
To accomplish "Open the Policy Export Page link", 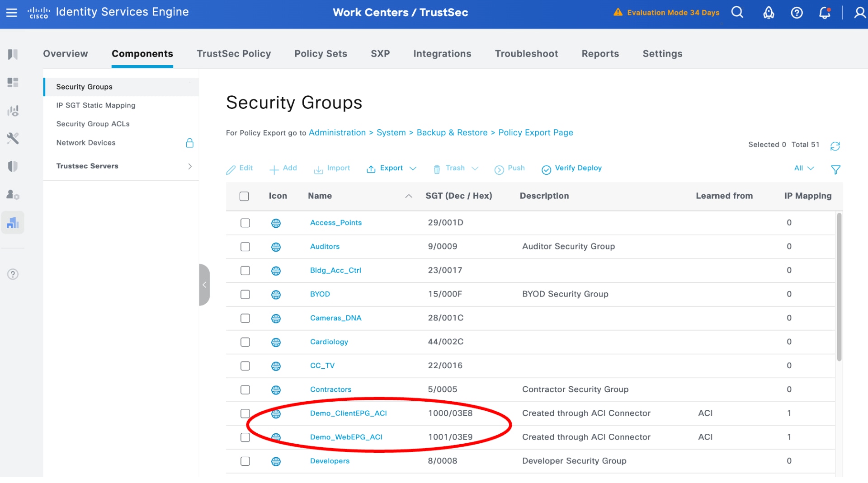I will pyautogui.click(x=535, y=132).
